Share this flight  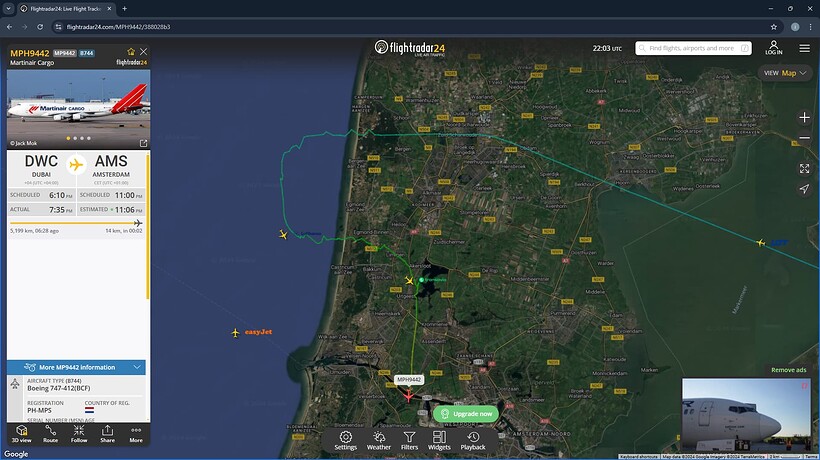click(x=107, y=434)
